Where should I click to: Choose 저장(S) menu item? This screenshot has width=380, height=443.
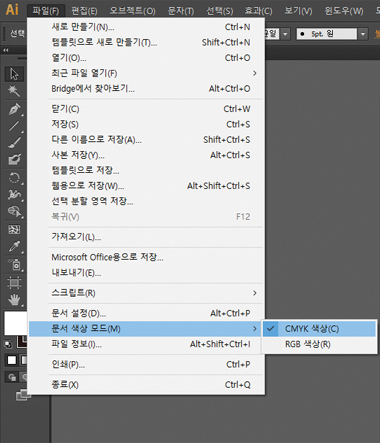click(x=147, y=124)
